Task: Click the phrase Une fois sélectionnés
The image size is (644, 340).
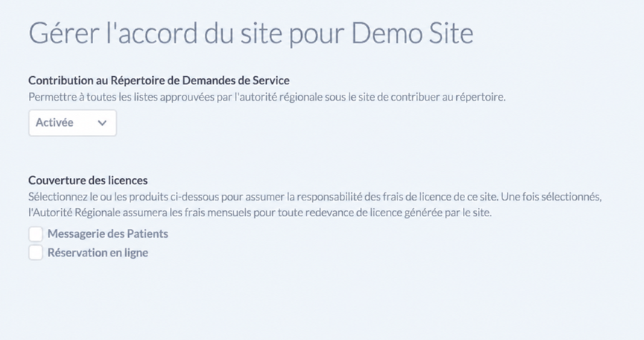Action: coord(551,197)
